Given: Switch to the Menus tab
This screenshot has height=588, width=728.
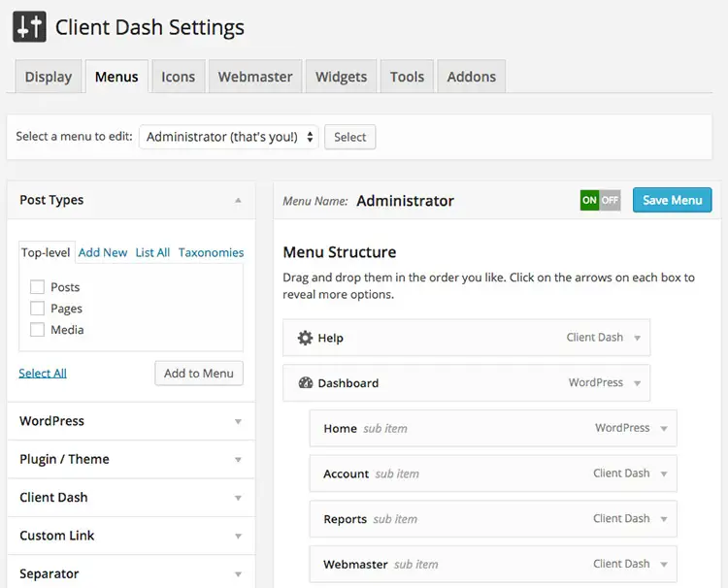Looking at the screenshot, I should click(116, 77).
